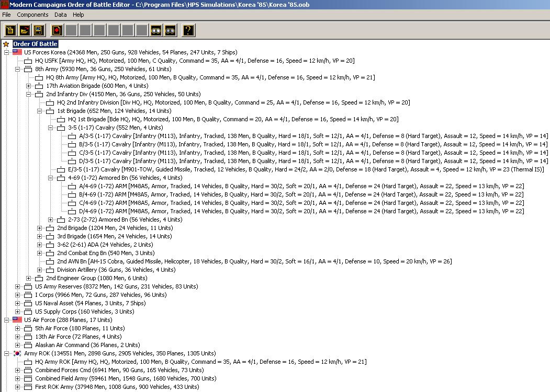Click the red-cross document toolbar icon
550x392 pixels.
(57, 30)
